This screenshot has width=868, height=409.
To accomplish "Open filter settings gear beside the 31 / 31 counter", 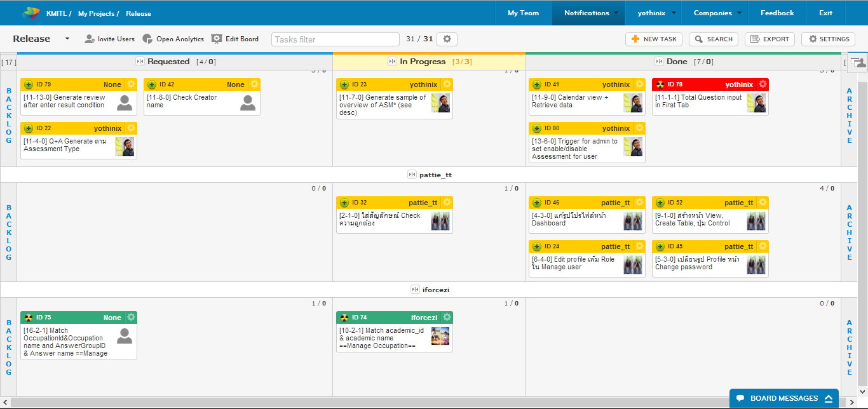I will [x=447, y=39].
